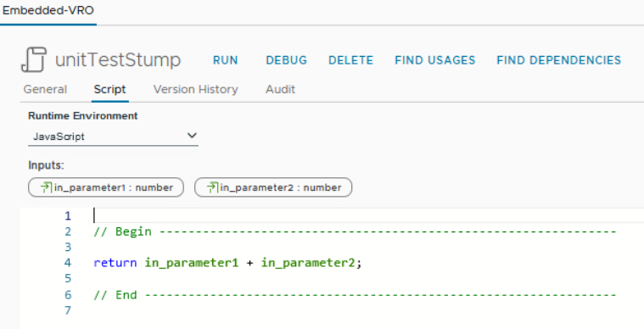Click the DELETE action button
Image resolution: width=644 pixels, height=329 pixels.
pyautogui.click(x=350, y=60)
